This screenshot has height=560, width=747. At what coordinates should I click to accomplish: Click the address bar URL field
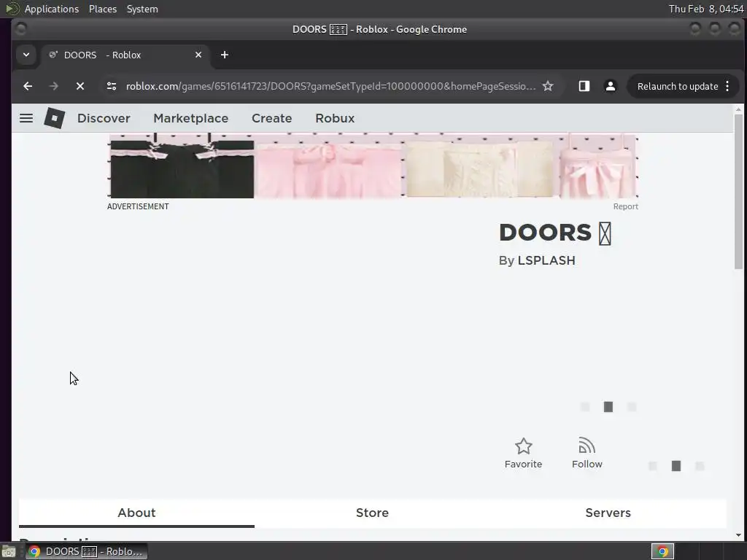pos(330,86)
